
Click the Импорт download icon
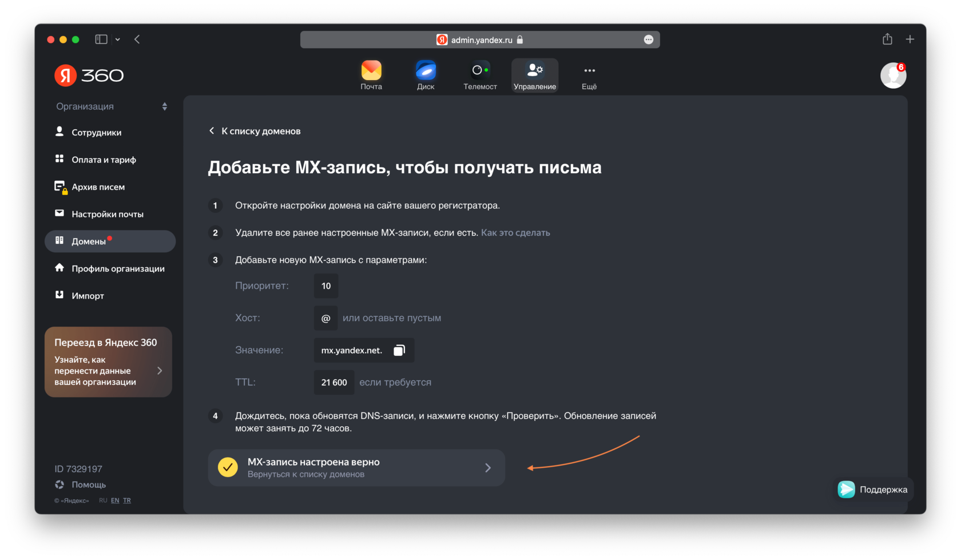tap(59, 295)
